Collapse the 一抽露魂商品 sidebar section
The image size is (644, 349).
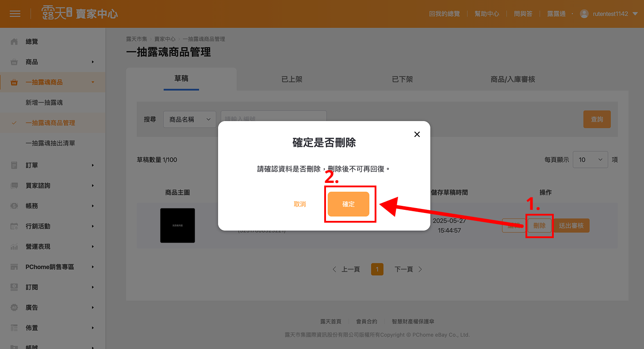coord(93,82)
